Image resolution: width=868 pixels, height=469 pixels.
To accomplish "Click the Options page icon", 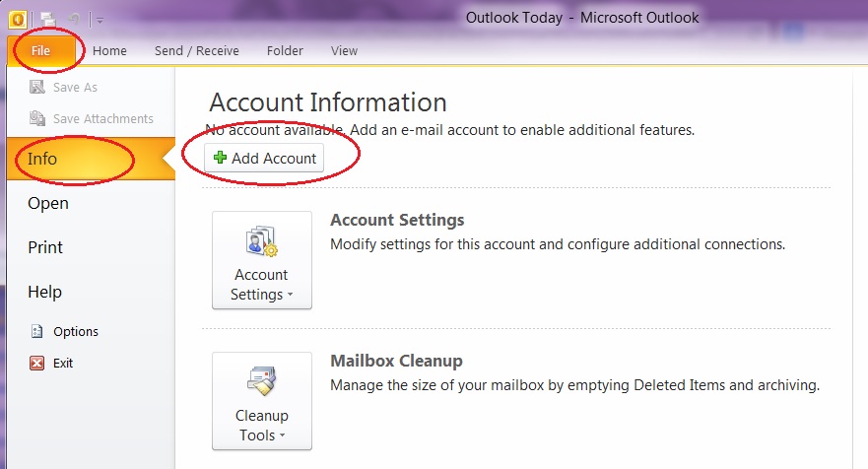I will click(x=37, y=331).
